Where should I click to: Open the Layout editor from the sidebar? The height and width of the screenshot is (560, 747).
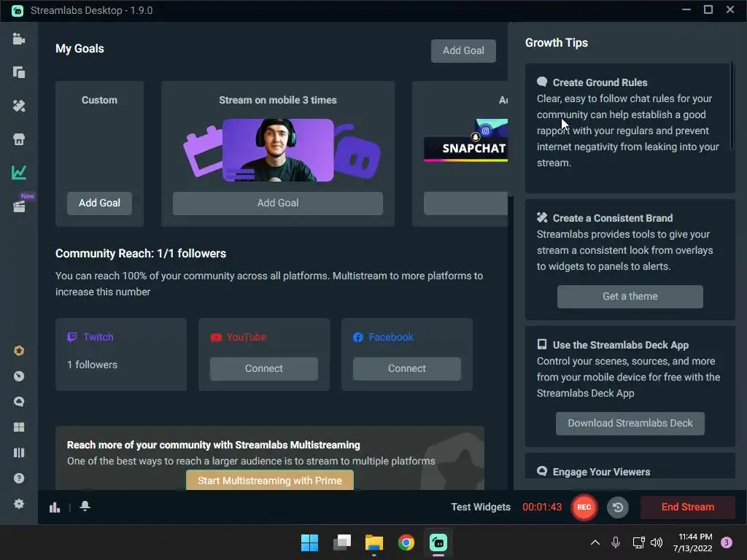tap(18, 72)
